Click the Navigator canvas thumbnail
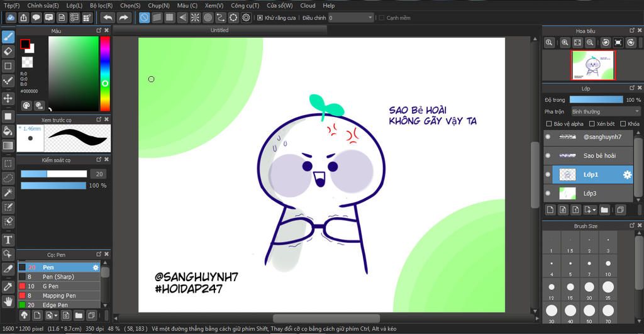Viewport: 644px width, 334px height. pyautogui.click(x=593, y=65)
